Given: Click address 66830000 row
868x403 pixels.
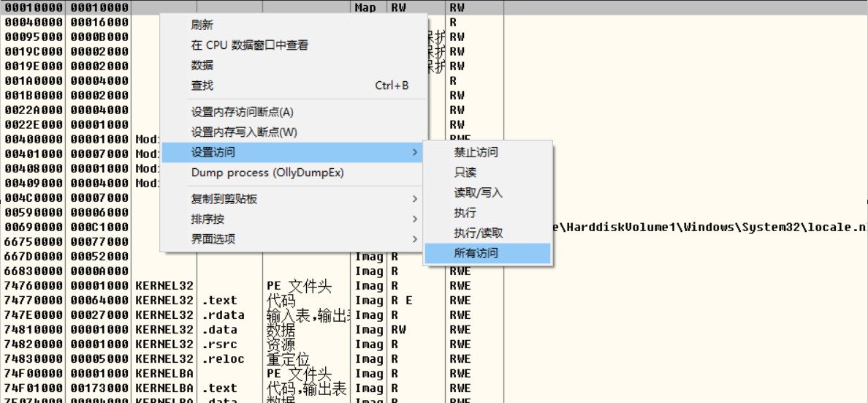Looking at the screenshot, I should point(34,271).
